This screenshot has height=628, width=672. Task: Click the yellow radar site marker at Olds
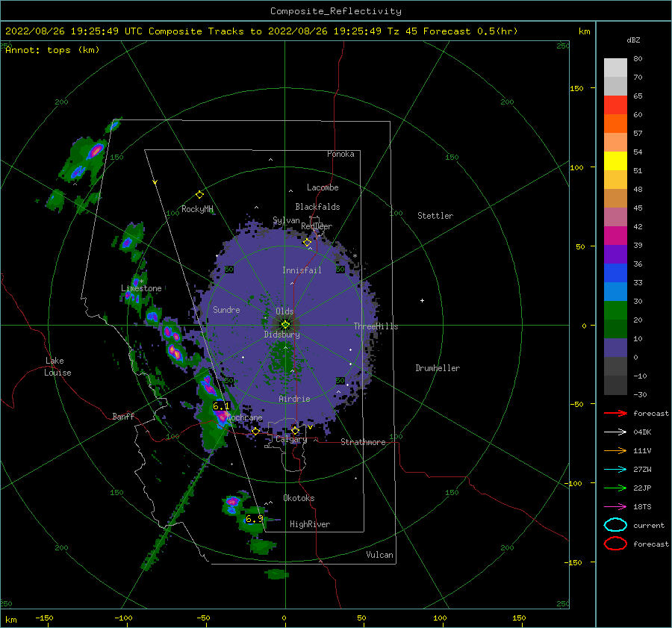tap(285, 325)
